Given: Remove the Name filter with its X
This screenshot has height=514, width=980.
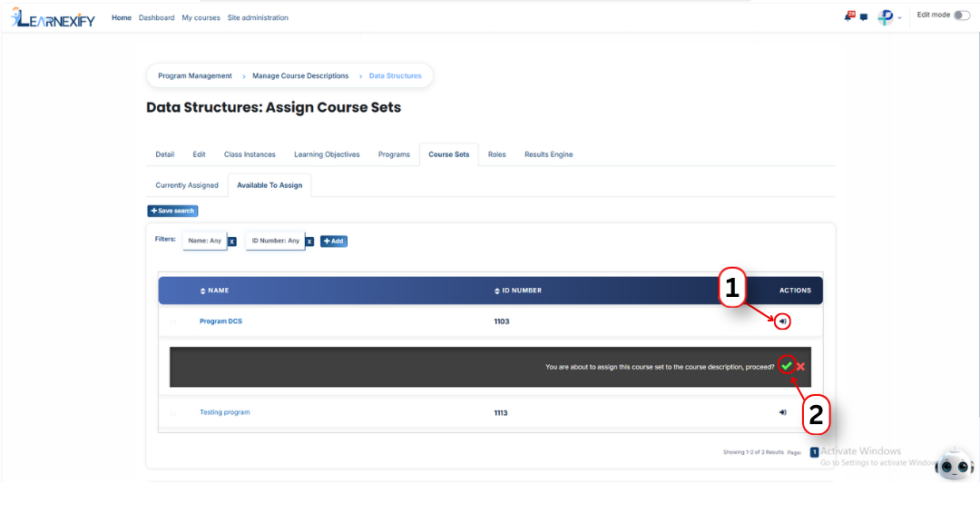Looking at the screenshot, I should pos(232,242).
